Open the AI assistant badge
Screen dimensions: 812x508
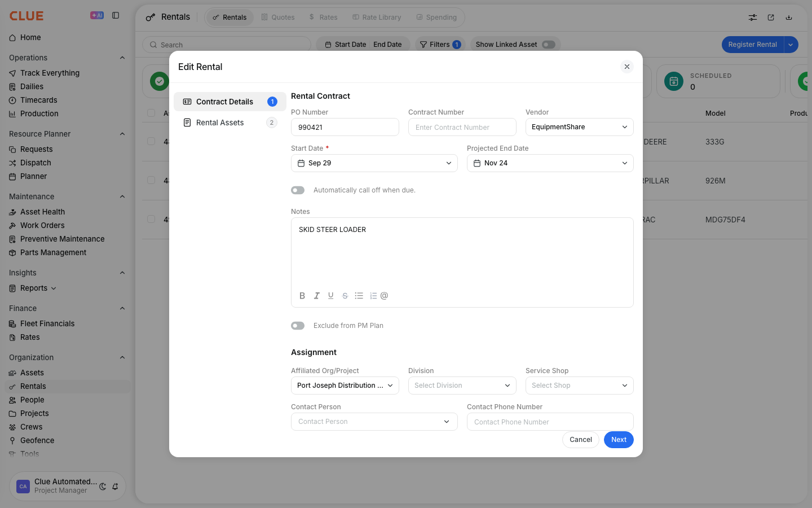97,16
